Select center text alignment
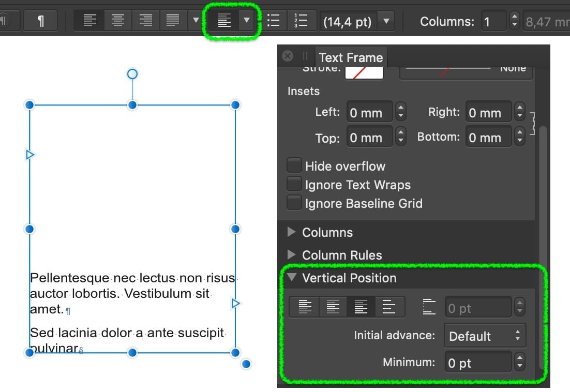The width and height of the screenshot is (570, 392). click(x=117, y=21)
